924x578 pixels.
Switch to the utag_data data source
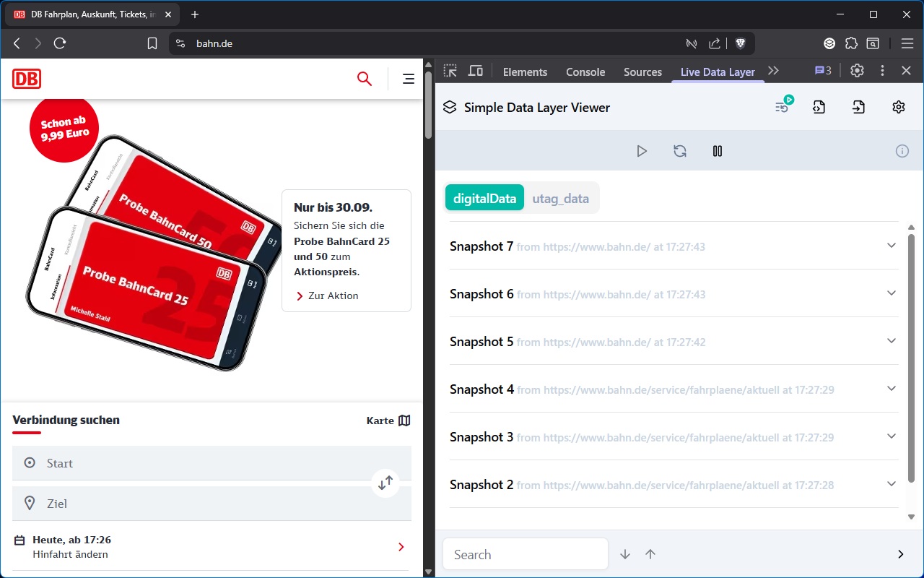click(561, 197)
